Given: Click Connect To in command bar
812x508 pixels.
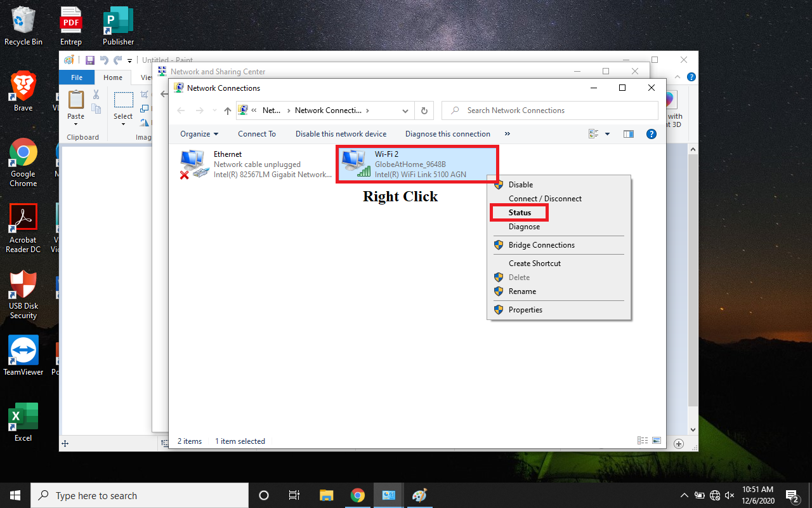Looking at the screenshot, I should [x=257, y=134].
